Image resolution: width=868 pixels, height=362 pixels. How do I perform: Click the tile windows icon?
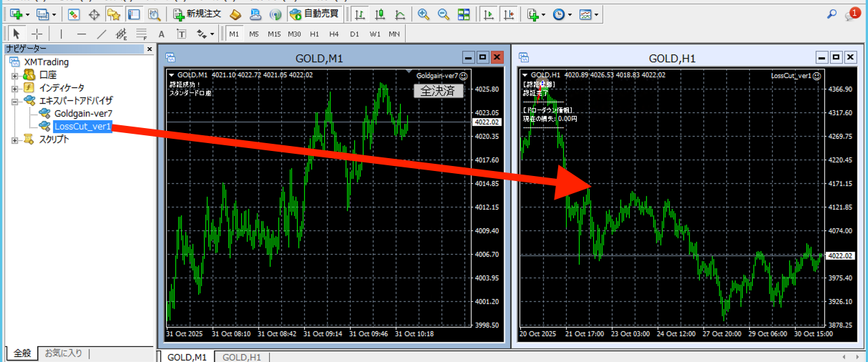pos(464,14)
